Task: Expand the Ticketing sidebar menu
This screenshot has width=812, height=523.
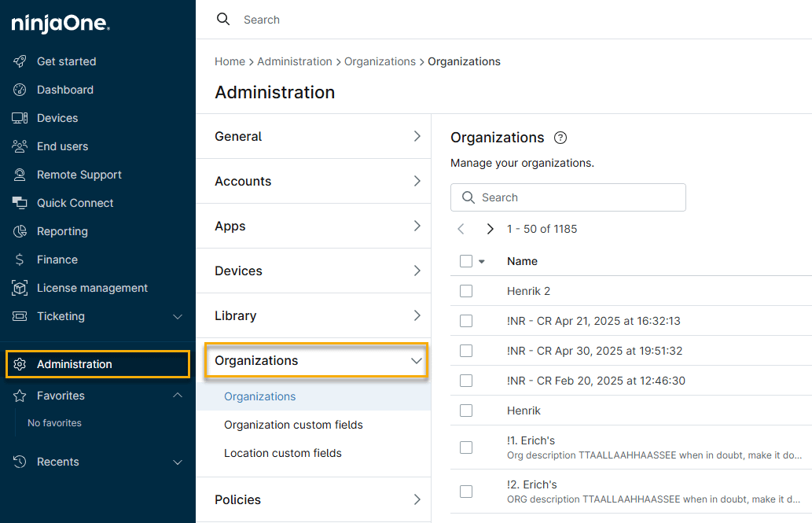Action: [x=178, y=316]
